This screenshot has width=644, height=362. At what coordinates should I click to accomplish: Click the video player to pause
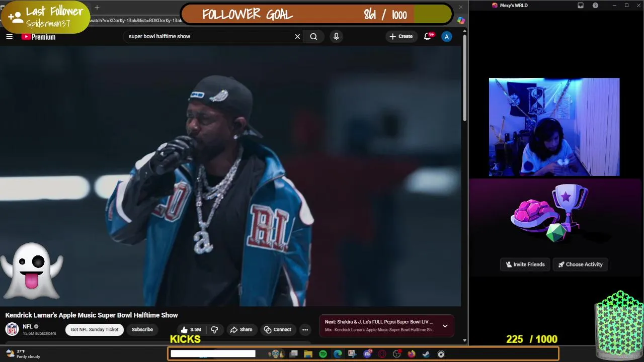tap(230, 176)
